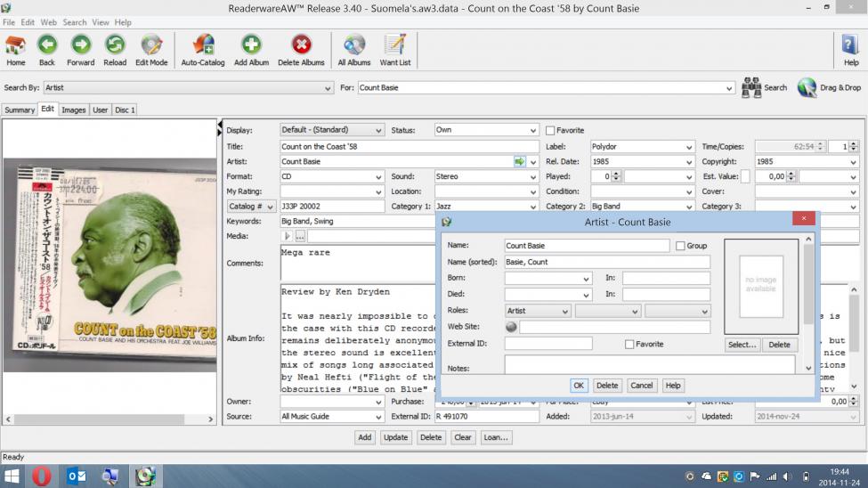
Task: Enable the Group checkbox in Artist dialog
Action: coord(681,246)
